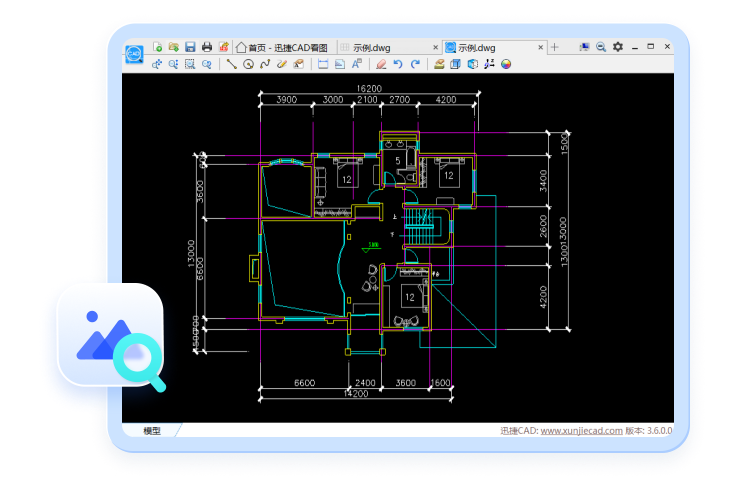Switch to the 首页 - 迅捷CAD看图 tab

283,47
